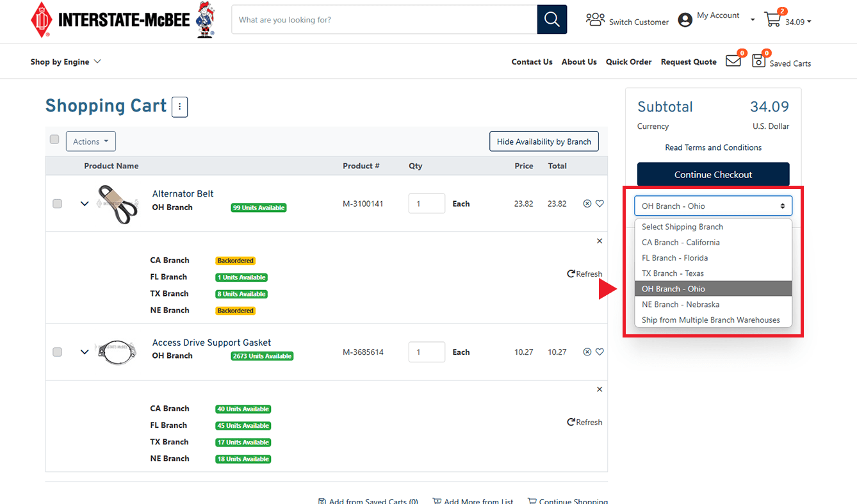Favorite Access Drive Support Gasket heart icon
857x504 pixels.
[x=600, y=352]
